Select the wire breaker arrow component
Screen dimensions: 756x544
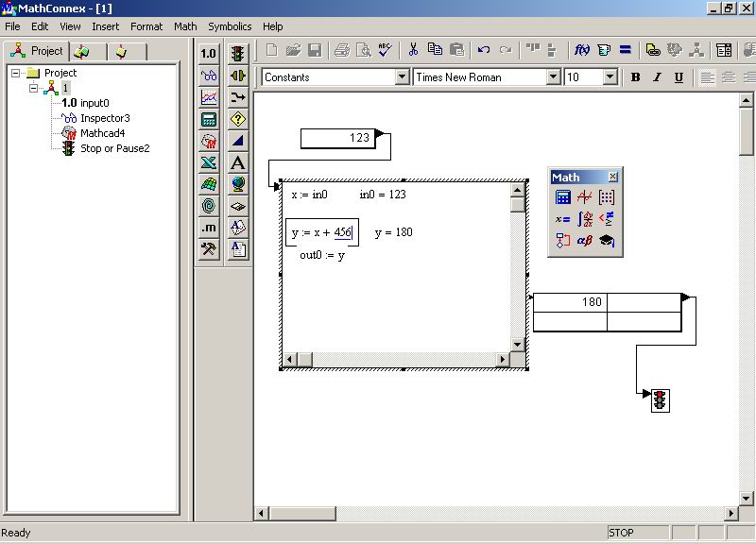point(238,98)
